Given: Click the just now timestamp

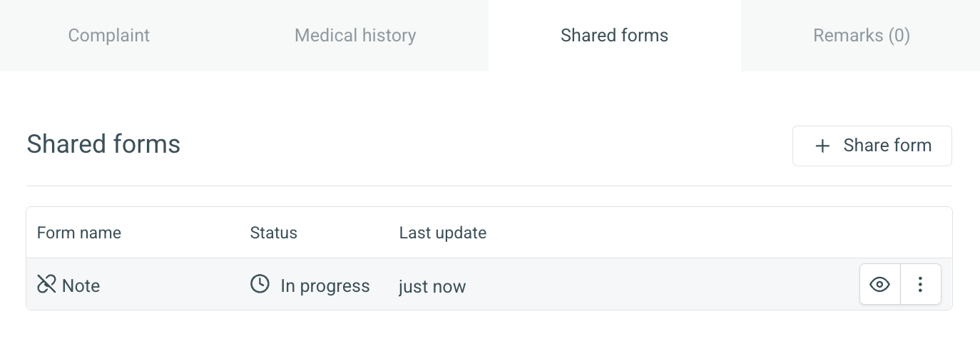Looking at the screenshot, I should 432,287.
